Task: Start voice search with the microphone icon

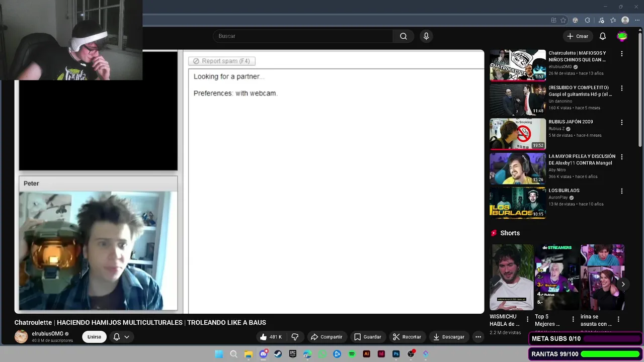Action: (x=426, y=36)
